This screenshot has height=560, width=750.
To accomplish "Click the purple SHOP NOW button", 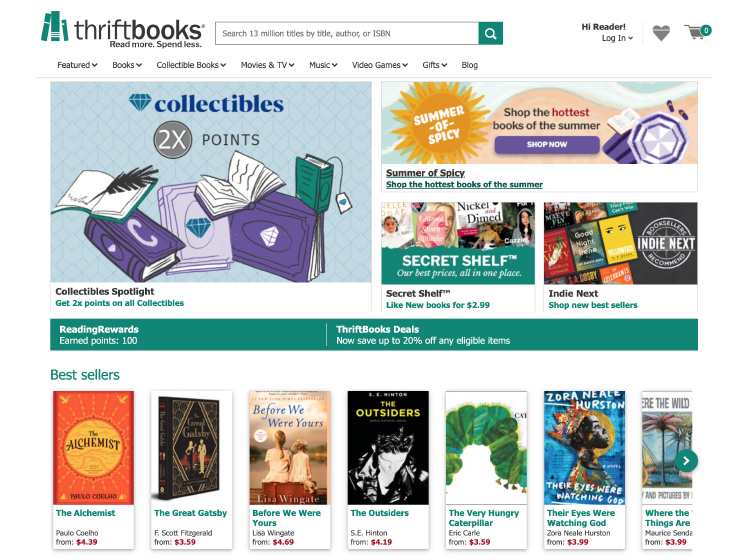I will (547, 144).
